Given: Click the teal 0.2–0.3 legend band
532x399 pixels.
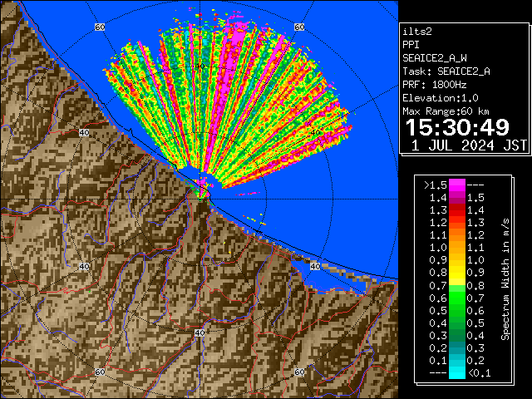Looking at the screenshot, I should (x=457, y=347).
